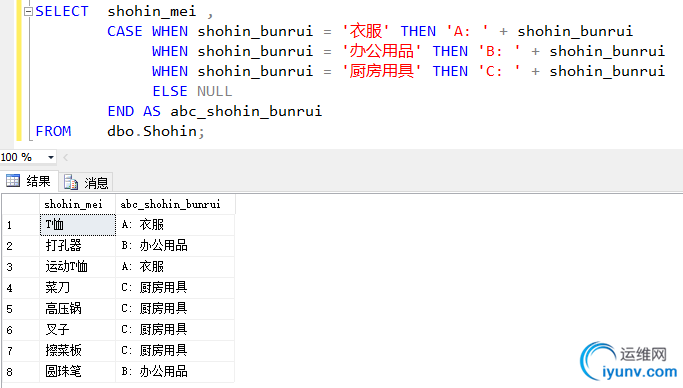The image size is (683, 388).
Task: Click the '办公用品' string literal in query
Action: pos(382,51)
